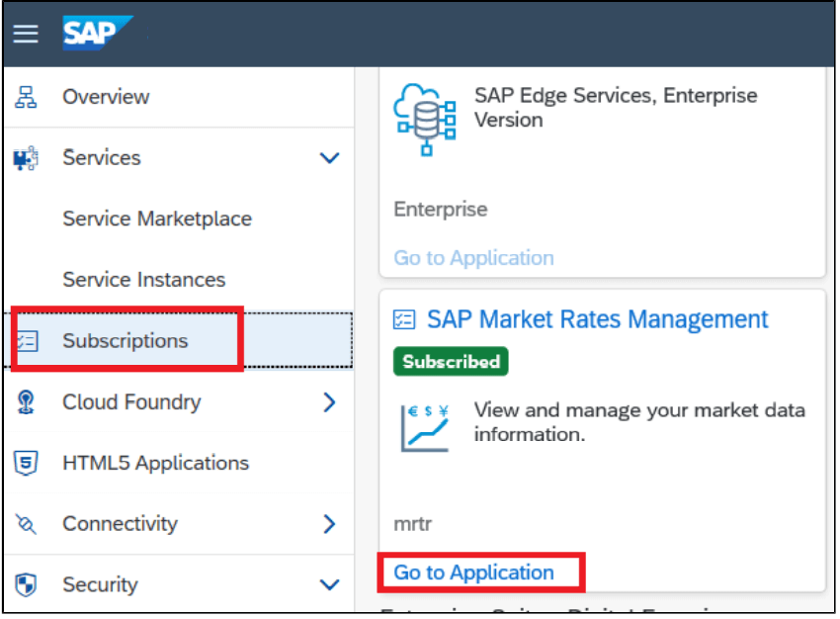This screenshot has height=619, width=840.
Task: Click the Cloud Foundry icon
Action: pos(26,401)
